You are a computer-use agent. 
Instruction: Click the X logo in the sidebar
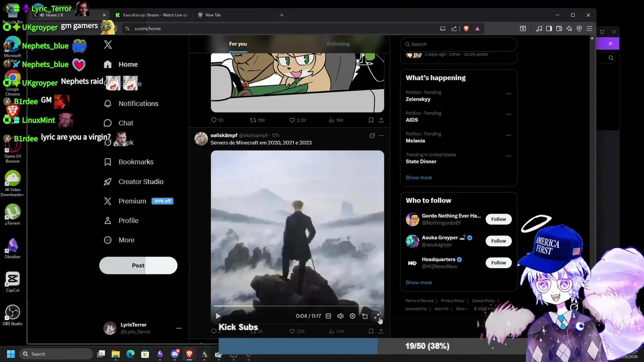tap(108, 45)
